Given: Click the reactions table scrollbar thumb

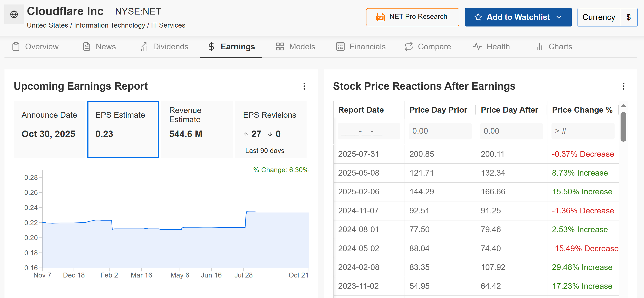Looking at the screenshot, I should click(623, 127).
